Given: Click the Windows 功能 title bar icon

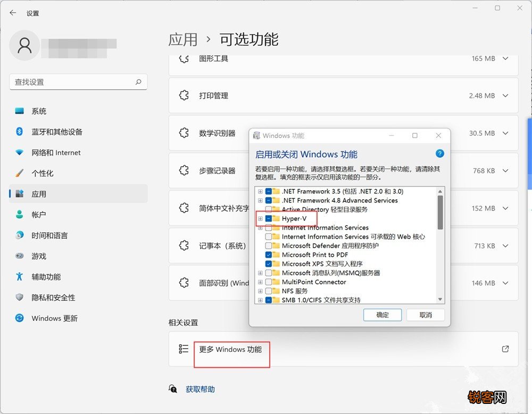Looking at the screenshot, I should pos(256,136).
